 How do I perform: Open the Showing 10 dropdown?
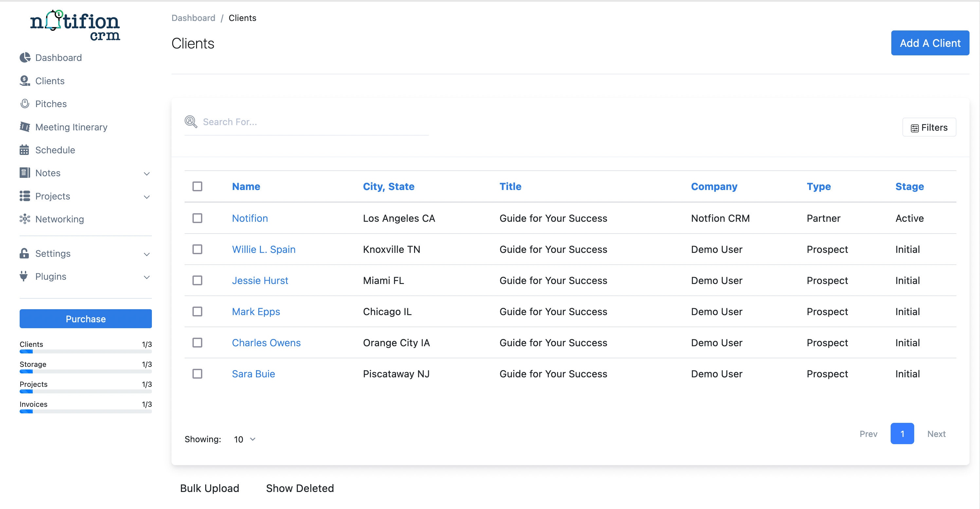click(x=244, y=439)
